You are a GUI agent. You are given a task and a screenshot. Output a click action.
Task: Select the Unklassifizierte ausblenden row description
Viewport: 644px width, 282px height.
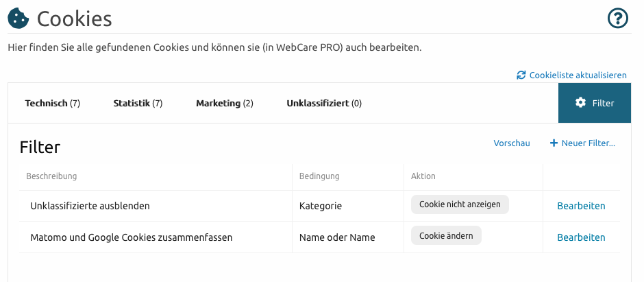(x=90, y=206)
